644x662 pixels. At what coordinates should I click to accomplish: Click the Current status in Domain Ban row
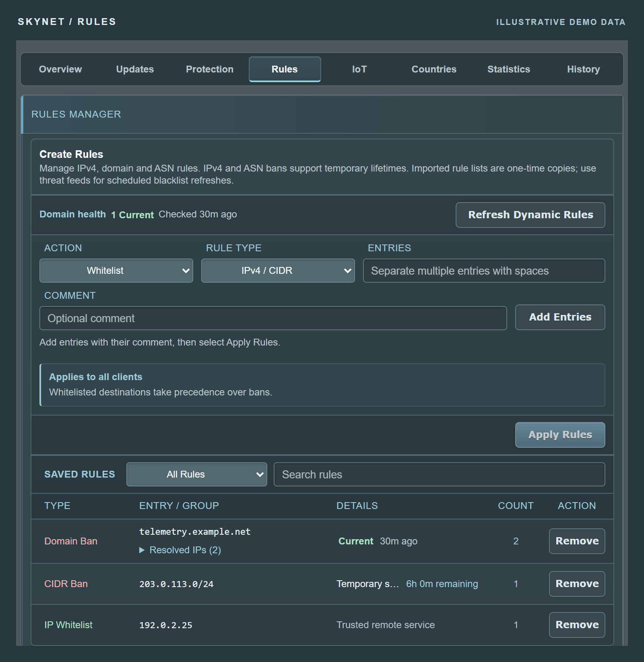pyautogui.click(x=356, y=541)
